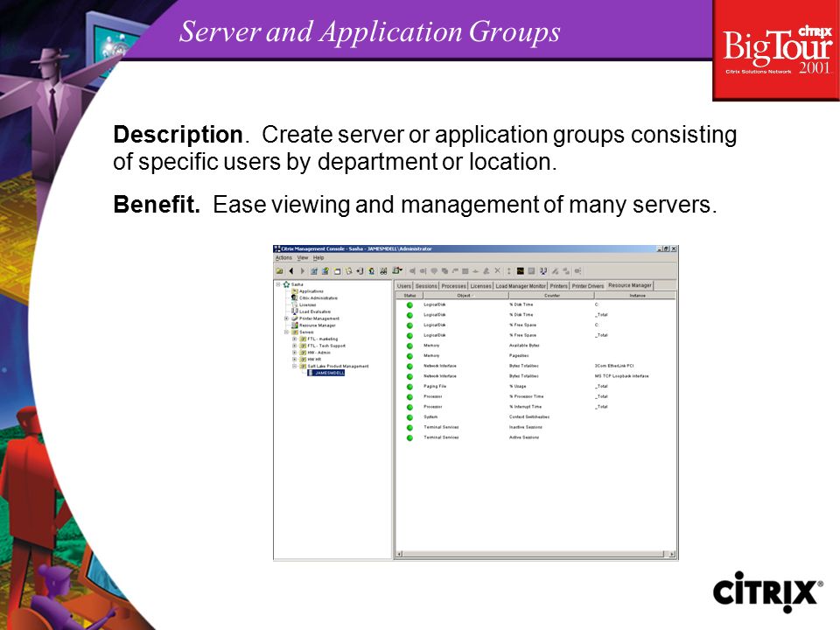Screen dimensions: 840x630
Task: Click the Printer Management printer icon
Action: click(x=294, y=318)
